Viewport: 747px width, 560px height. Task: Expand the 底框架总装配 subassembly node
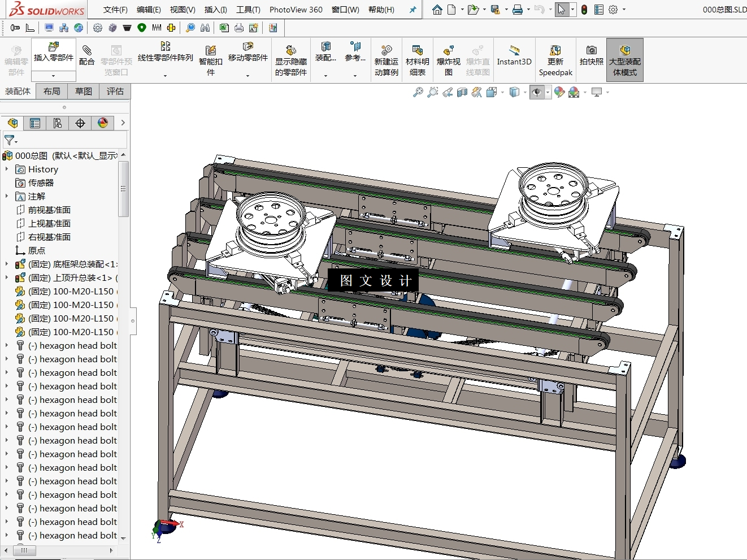pos(7,264)
